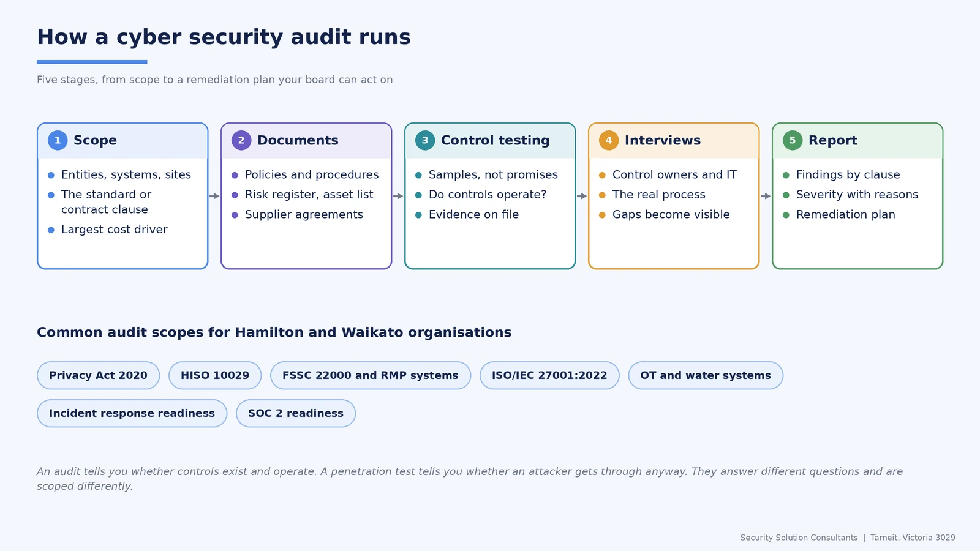Click 'Gaps become visible' bullet
The height and width of the screenshot is (551, 980).
[671, 215]
